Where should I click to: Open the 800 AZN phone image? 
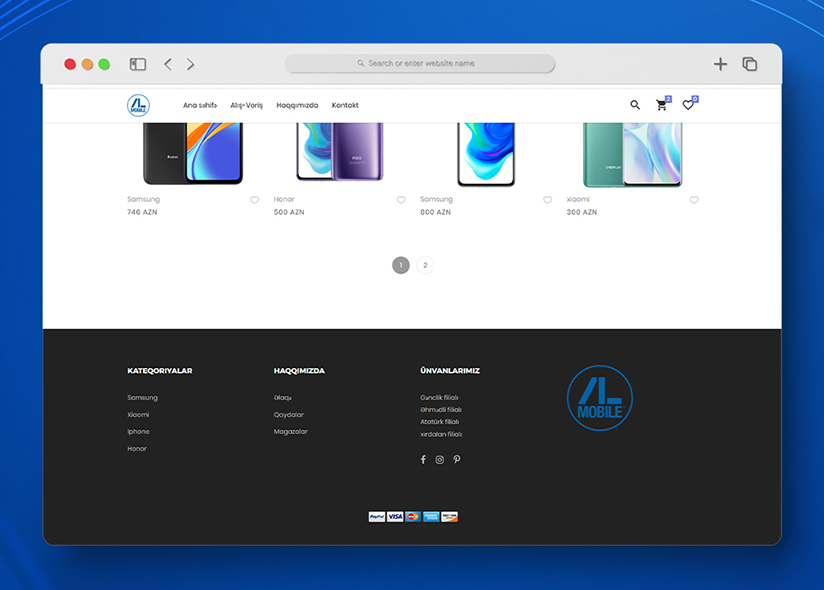pos(486,154)
